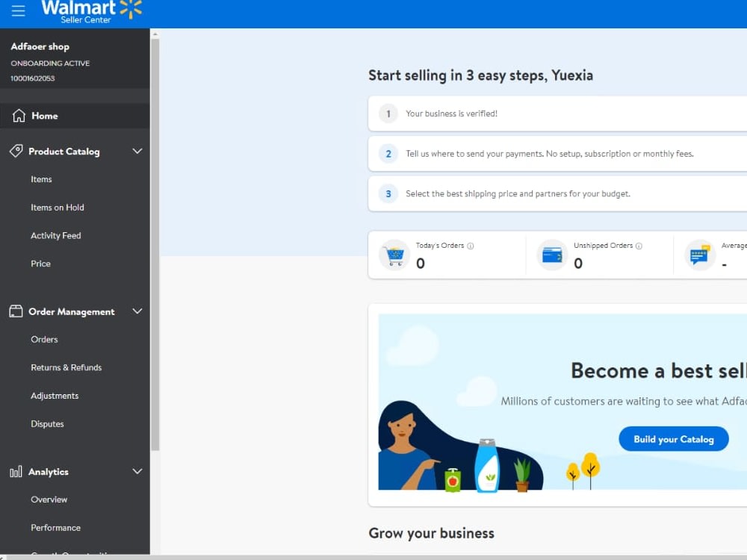Open Analytics Overview
747x560 pixels.
click(x=49, y=500)
